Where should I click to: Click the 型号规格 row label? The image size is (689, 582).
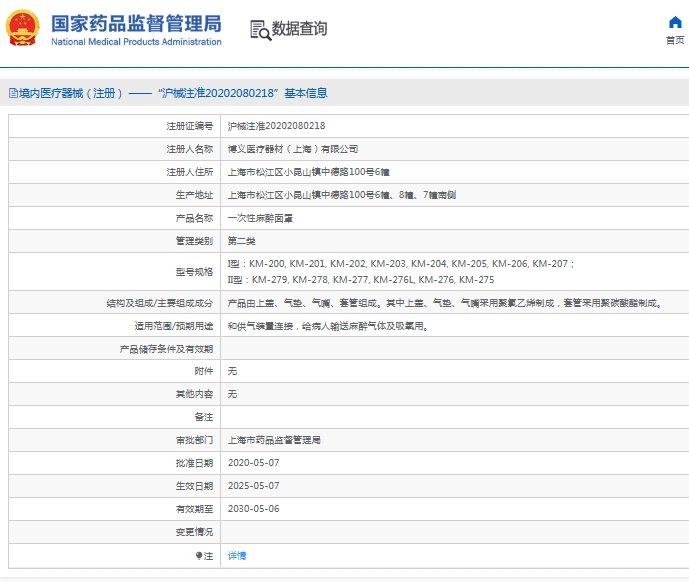pos(194,272)
